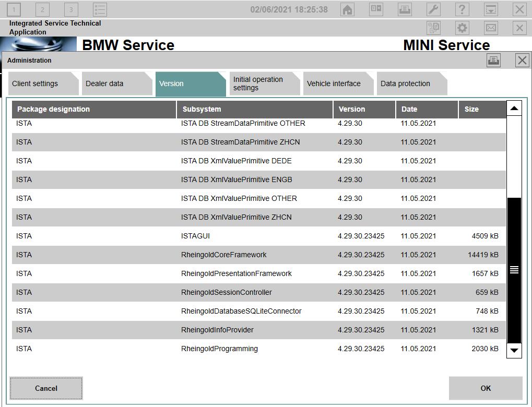This screenshot has width=532, height=407.
Task: Click the Cancel button
Action: click(46, 388)
